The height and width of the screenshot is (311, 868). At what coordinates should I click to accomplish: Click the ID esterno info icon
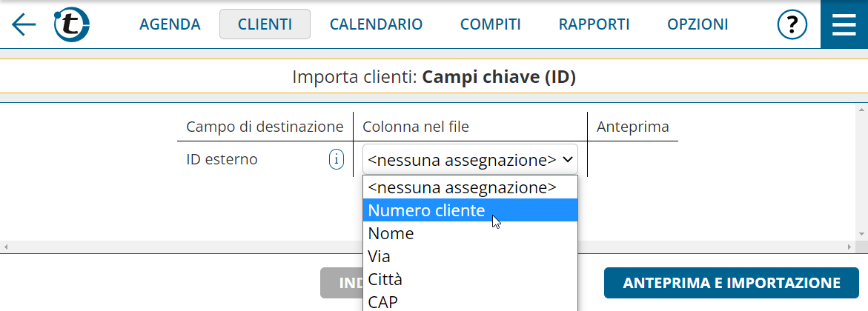(336, 159)
